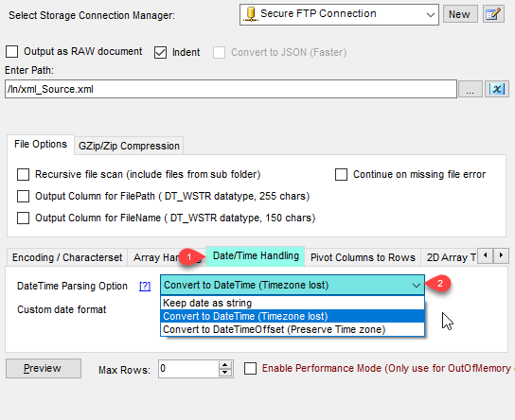This screenshot has height=420, width=515.
Task: Open the DateTime Parsing Option combo box
Action: (x=293, y=285)
